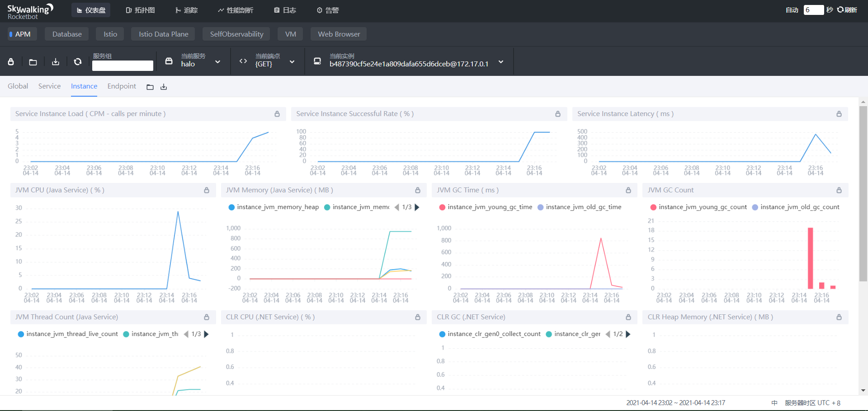The image size is (868, 411).
Task: Click folder icon beside Endpoint tab
Action: point(150,87)
